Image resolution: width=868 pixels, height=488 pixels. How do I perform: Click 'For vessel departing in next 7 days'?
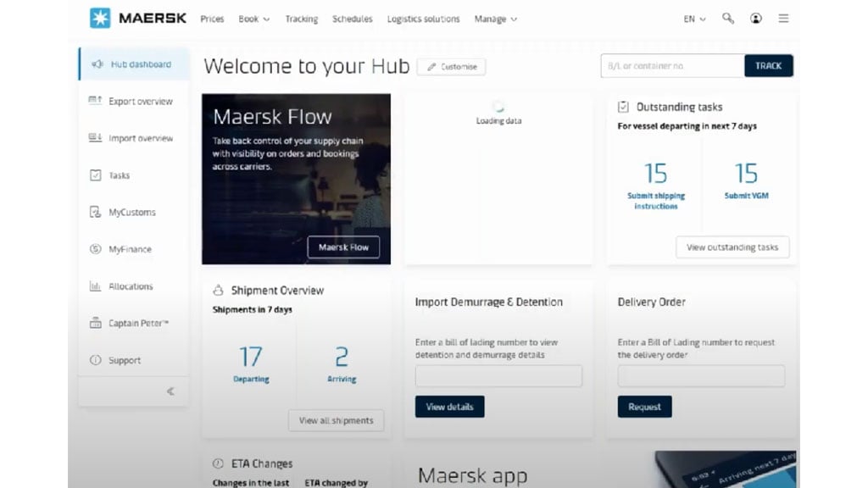687,126
